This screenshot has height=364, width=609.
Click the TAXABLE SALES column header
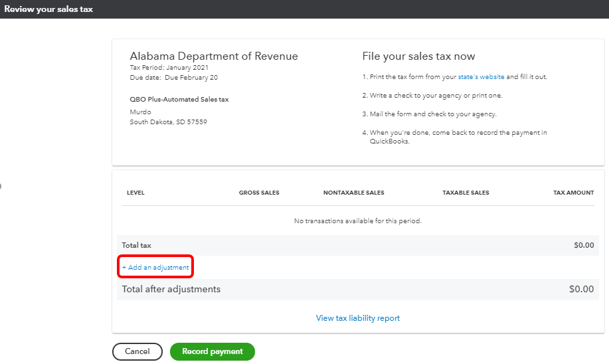(466, 193)
